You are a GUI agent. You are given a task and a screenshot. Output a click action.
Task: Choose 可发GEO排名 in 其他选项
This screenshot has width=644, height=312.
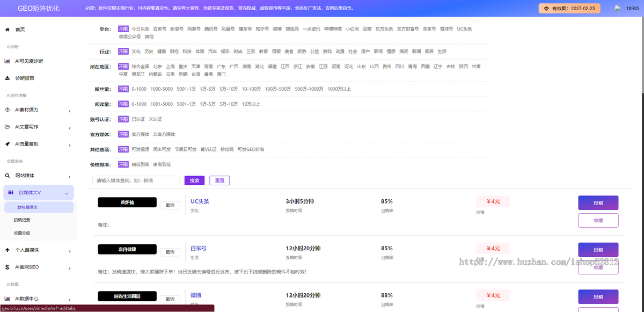coord(251,149)
